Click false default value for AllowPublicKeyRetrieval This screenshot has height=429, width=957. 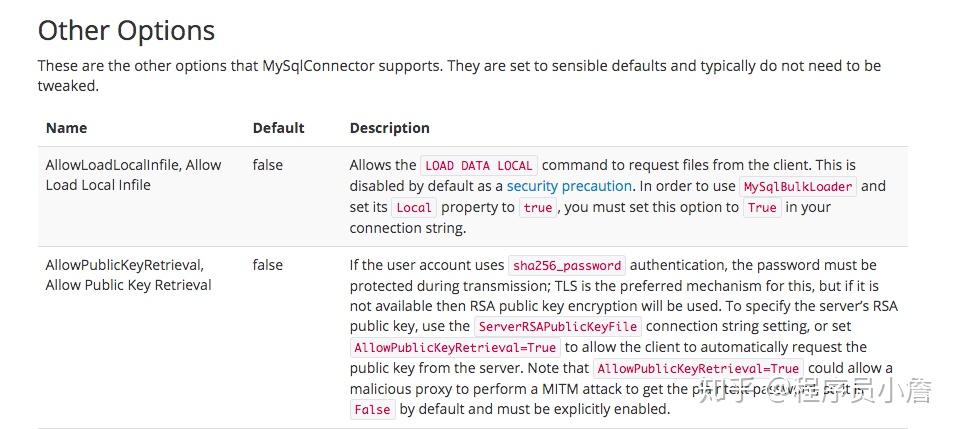click(268, 265)
